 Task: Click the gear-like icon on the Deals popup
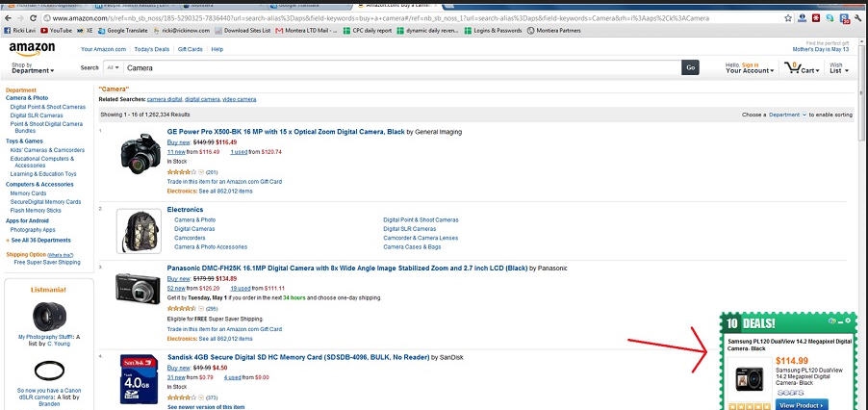(848, 320)
